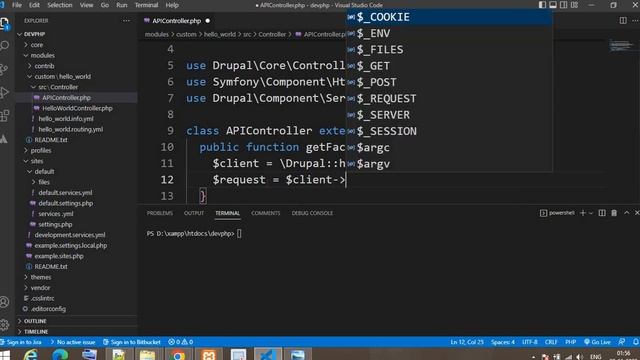The height and width of the screenshot is (360, 640).
Task: Switch to the Debug Console tab
Action: pos(312,213)
